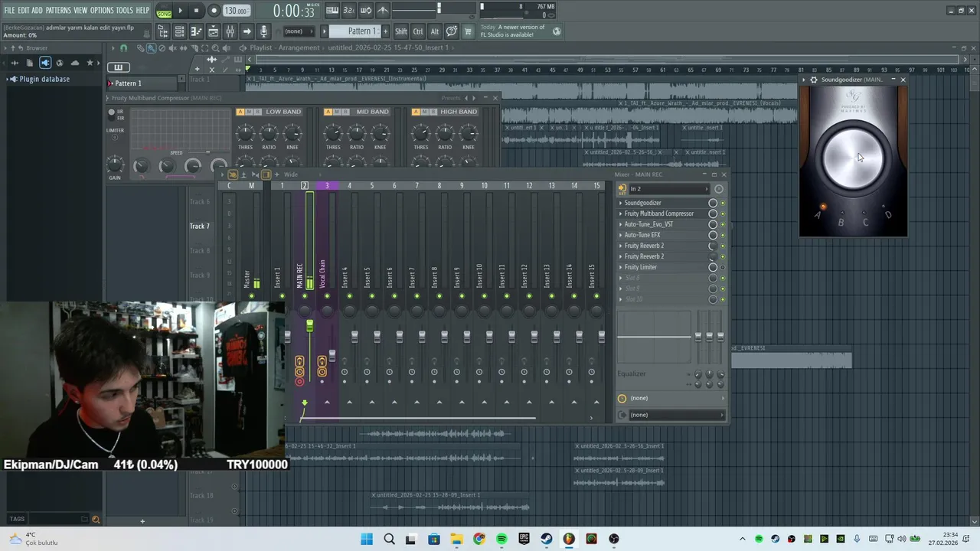Click the typing keyboard to piano icon
Screen dimensions: 980x551
click(x=332, y=10)
